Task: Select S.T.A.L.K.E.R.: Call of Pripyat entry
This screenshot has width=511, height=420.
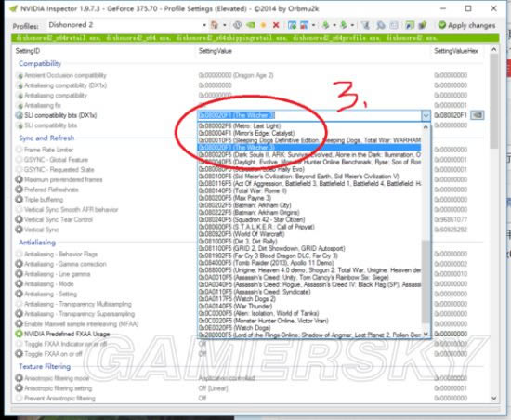Action: coord(256,227)
